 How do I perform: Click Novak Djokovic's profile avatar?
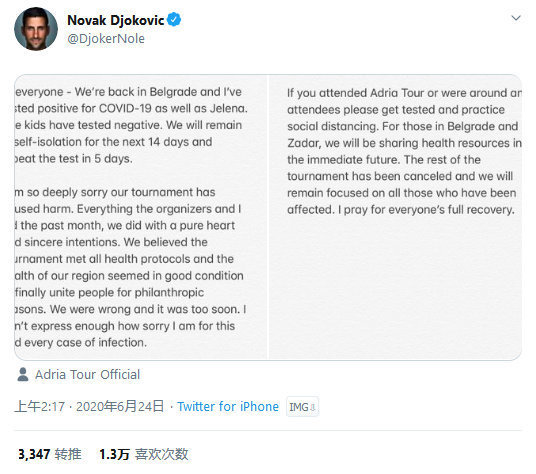[x=36, y=29]
